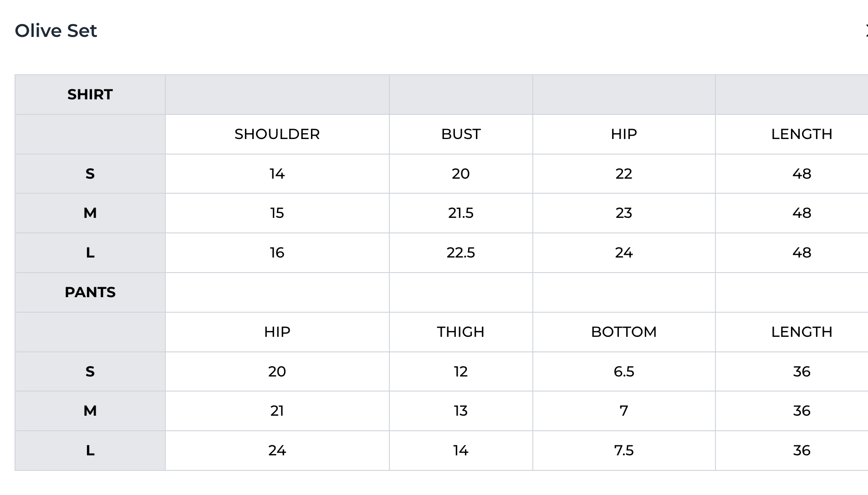Viewport: 868px width, 495px height.
Task: Click shirt large shoulder value 16
Action: (x=277, y=253)
